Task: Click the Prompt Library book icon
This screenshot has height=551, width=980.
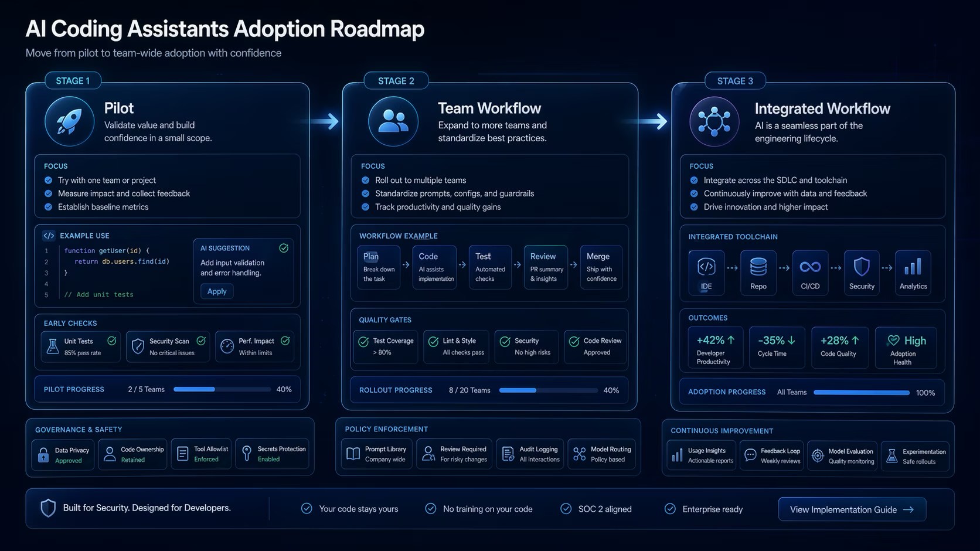Action: point(353,454)
